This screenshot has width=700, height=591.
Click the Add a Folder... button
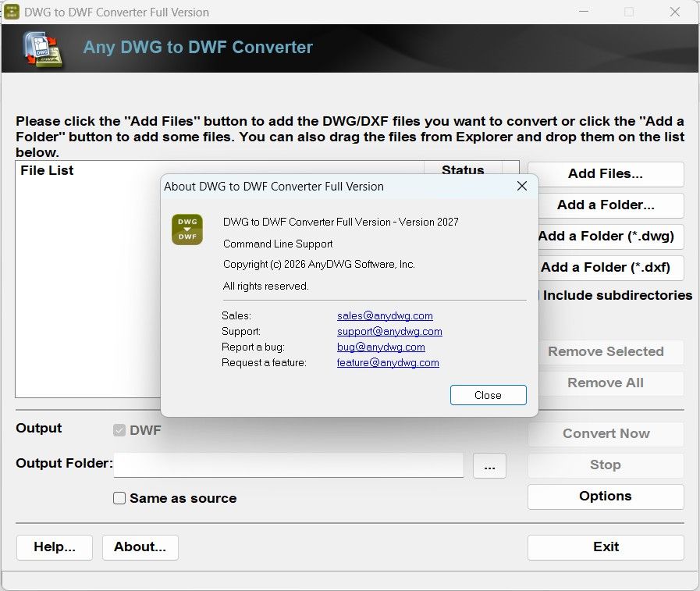point(606,205)
